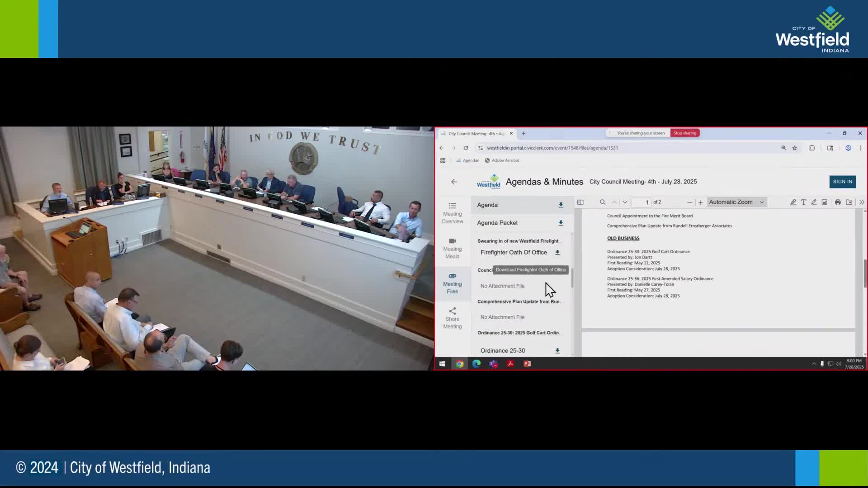Click Stop sharing button
868x488 pixels.
(684, 133)
